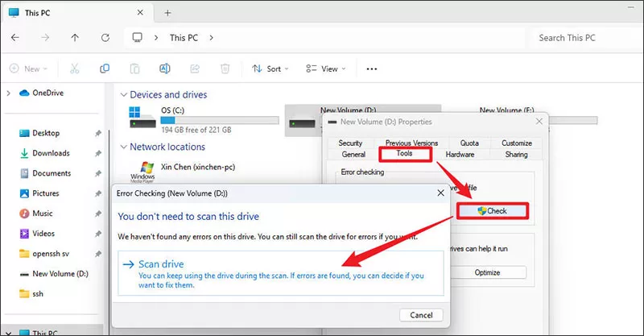Click chevron after This PC in path
Viewport: 644px width, 336px height.
click(x=211, y=37)
